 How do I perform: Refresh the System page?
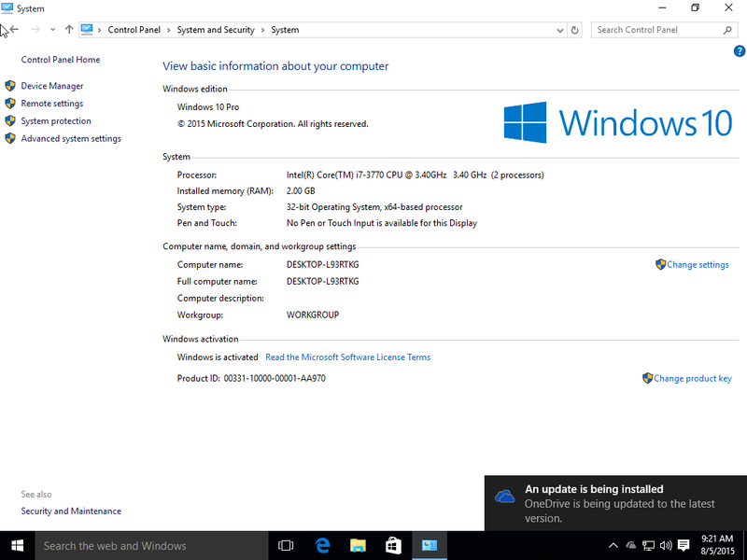pyautogui.click(x=574, y=30)
